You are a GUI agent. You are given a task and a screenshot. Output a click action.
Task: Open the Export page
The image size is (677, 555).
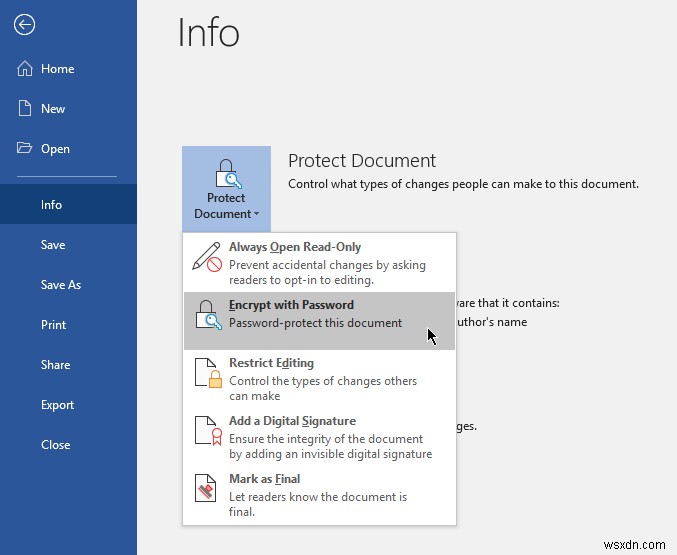pyautogui.click(x=68, y=405)
